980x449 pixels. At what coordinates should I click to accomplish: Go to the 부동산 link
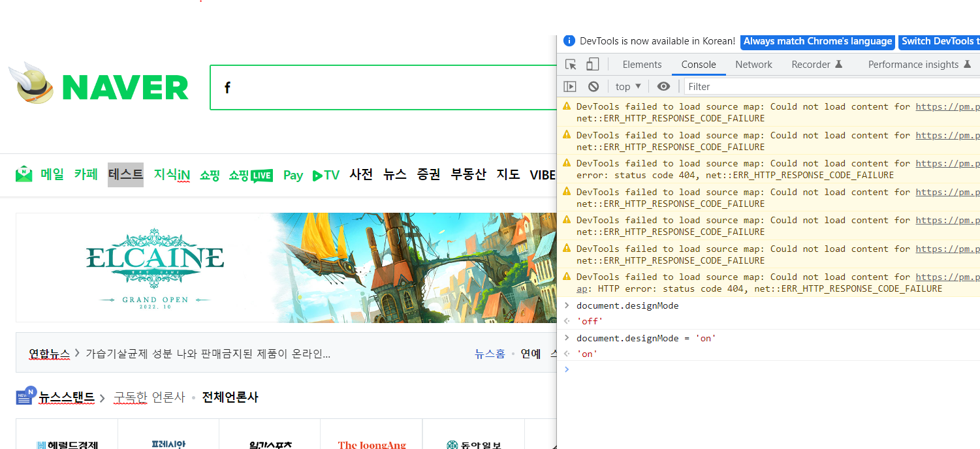468,174
